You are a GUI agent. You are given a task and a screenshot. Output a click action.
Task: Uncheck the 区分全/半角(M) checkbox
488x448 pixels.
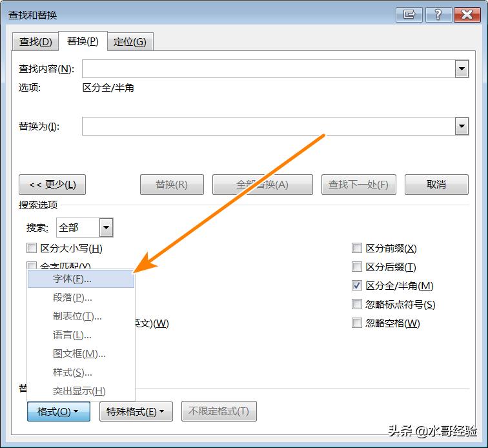click(357, 285)
